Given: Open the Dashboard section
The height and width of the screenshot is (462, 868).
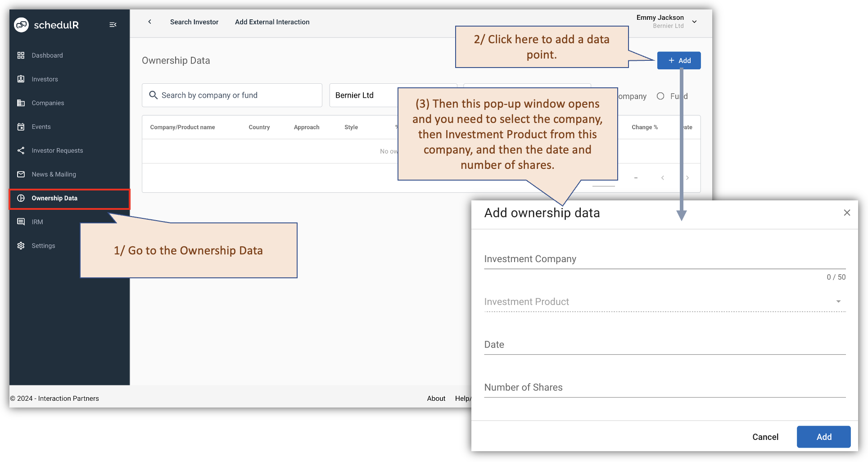Looking at the screenshot, I should point(47,55).
